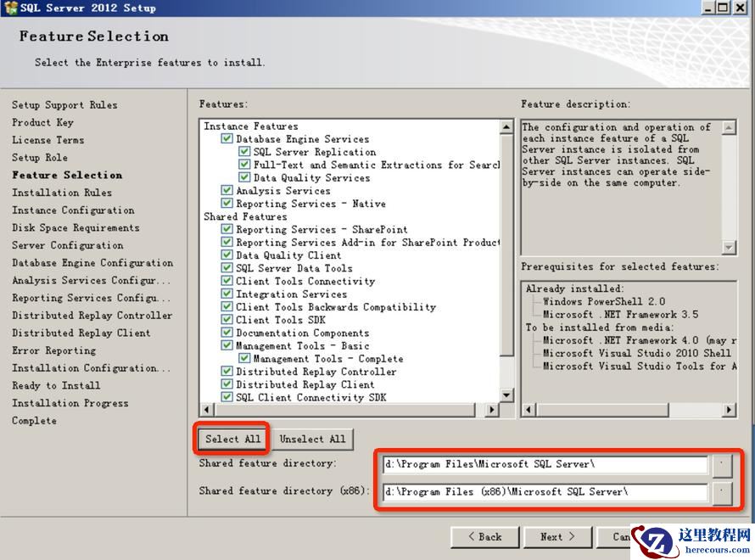Toggle the Analysis Services checkbox
The width and height of the screenshot is (755, 560).
[226, 191]
